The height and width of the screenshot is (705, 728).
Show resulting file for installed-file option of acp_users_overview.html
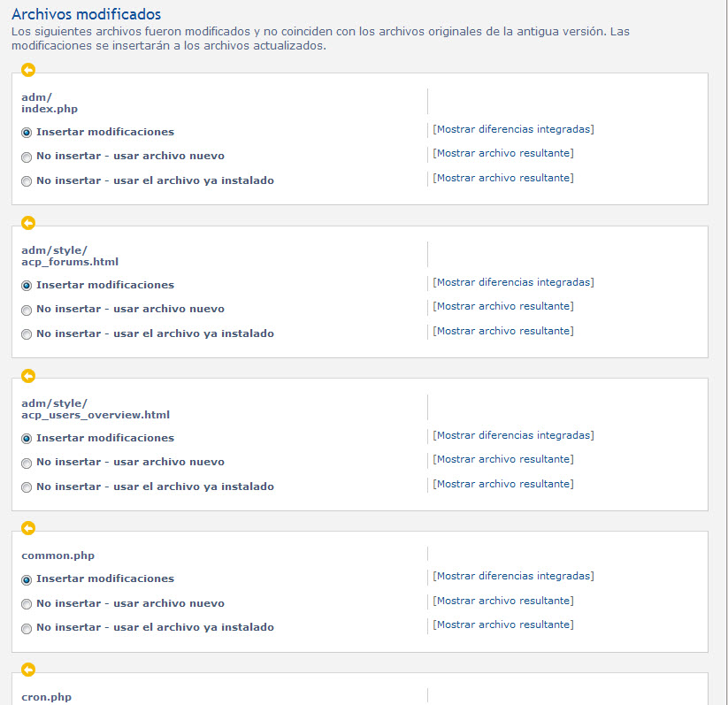pos(502,484)
